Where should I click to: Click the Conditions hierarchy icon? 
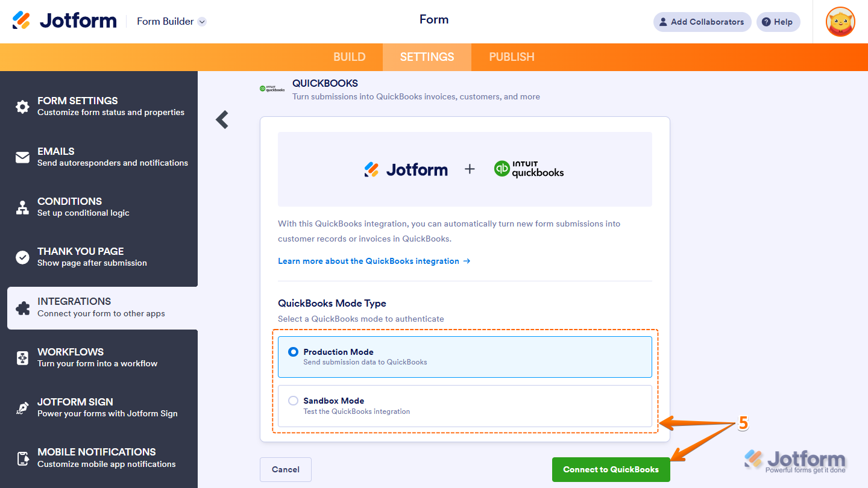22,207
